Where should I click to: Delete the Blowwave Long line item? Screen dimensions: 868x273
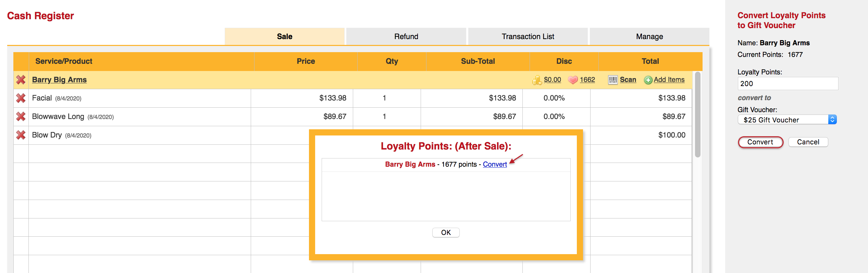(20, 117)
